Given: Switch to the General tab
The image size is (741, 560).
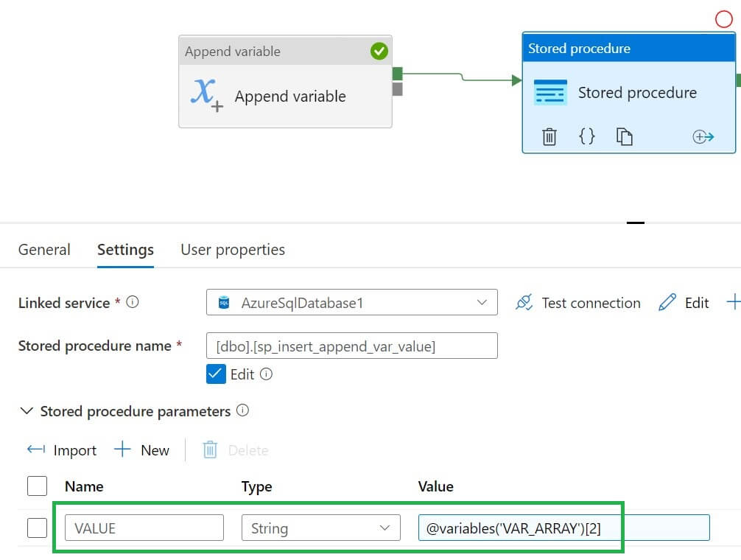Looking at the screenshot, I should [44, 250].
